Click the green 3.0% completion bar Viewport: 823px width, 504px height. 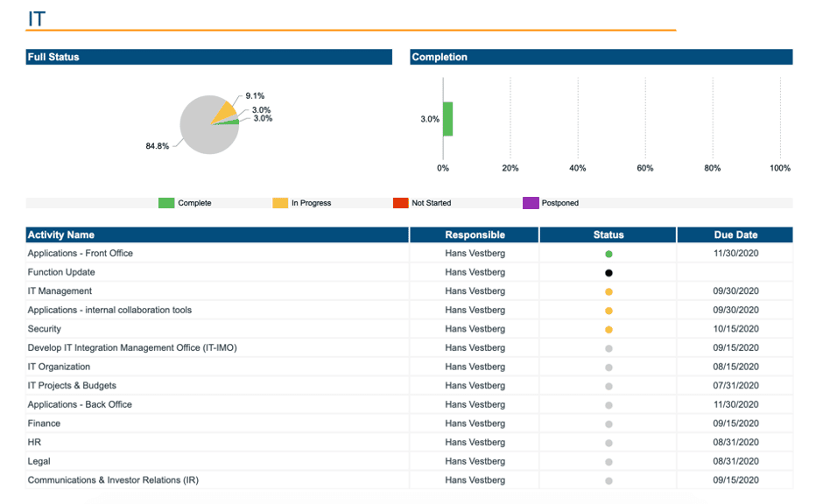pyautogui.click(x=447, y=119)
